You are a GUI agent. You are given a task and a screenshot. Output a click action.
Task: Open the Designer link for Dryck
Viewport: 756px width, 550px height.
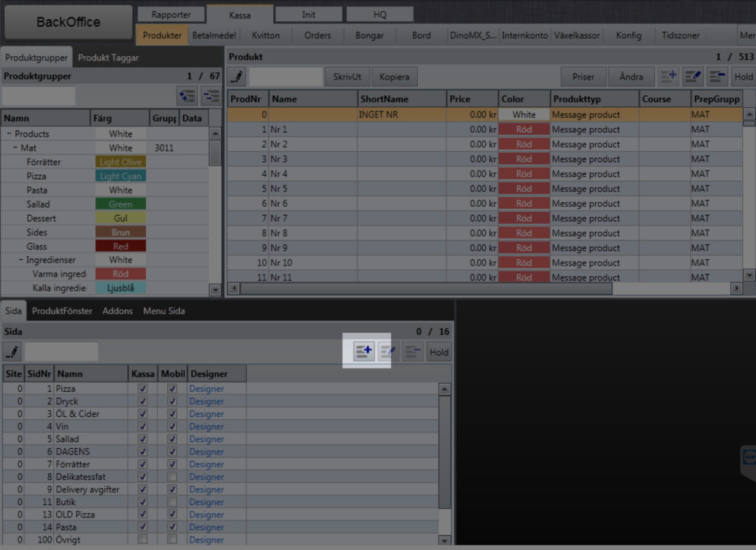[x=206, y=402]
